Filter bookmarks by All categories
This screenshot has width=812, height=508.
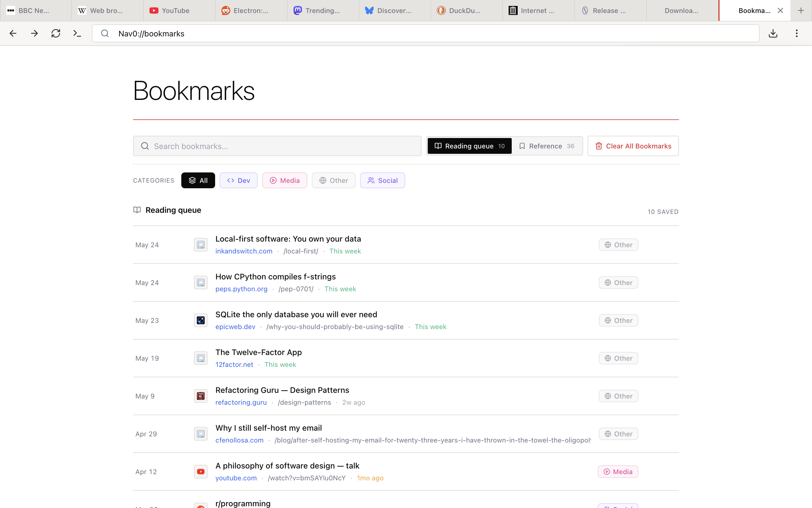click(x=198, y=180)
